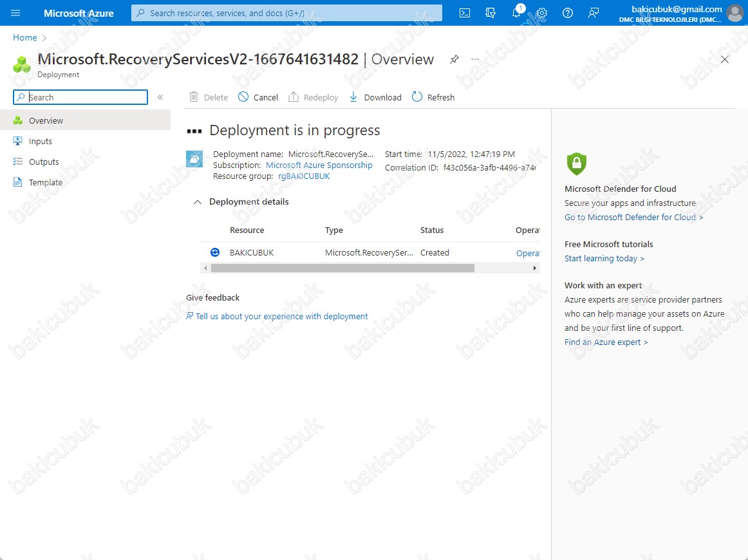Open the more options ellipsis
The width and height of the screenshot is (748, 560).
coord(474,59)
